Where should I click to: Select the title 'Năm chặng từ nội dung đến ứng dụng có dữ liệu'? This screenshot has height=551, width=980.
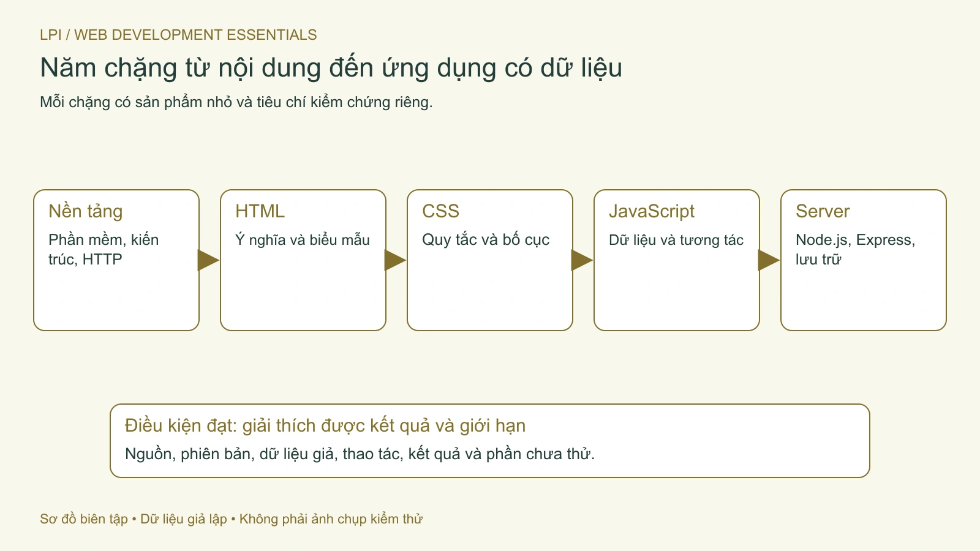[331, 68]
